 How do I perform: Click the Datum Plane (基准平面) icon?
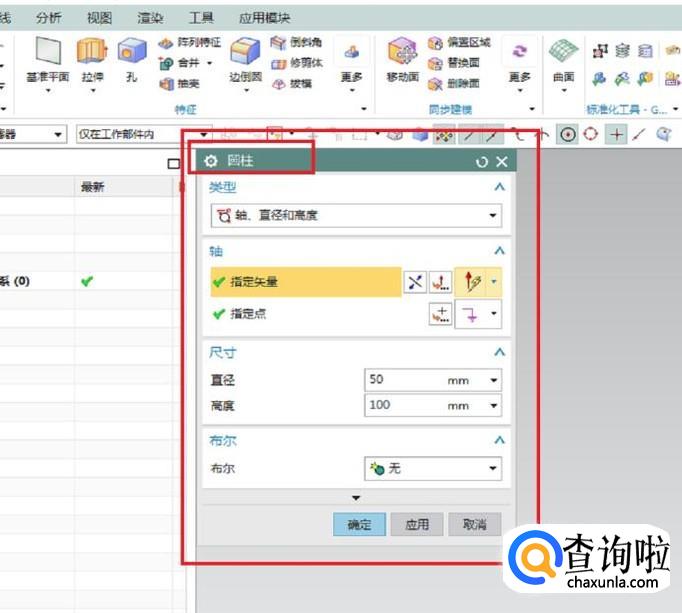46,53
